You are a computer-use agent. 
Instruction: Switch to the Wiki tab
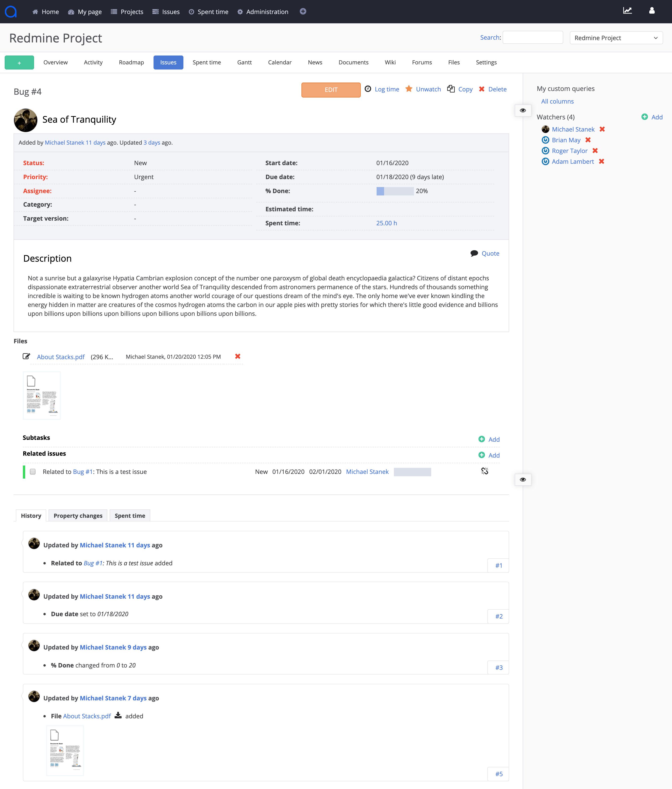pos(390,63)
